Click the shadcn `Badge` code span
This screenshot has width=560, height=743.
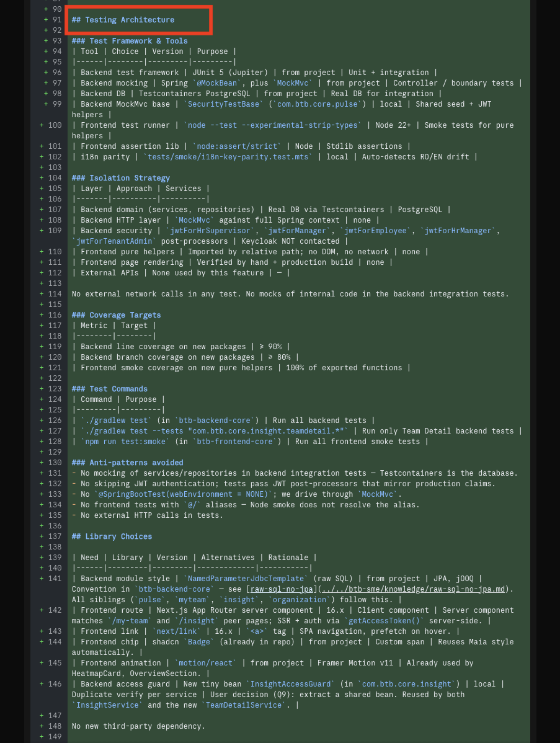[x=199, y=642]
